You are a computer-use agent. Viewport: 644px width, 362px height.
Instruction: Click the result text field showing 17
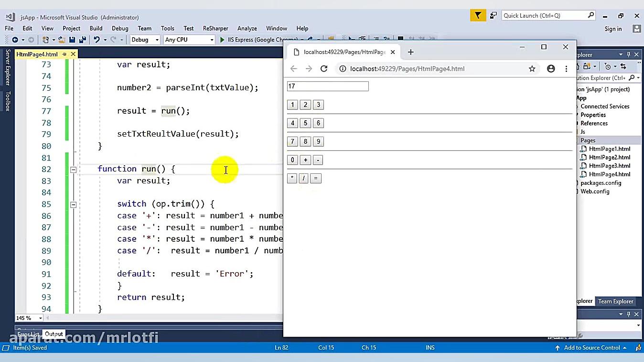point(328,86)
